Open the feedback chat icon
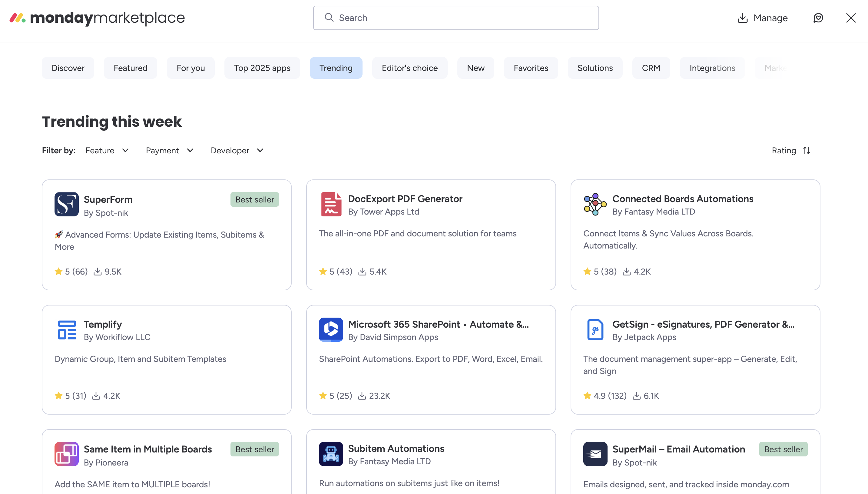The image size is (868, 494). pos(818,18)
